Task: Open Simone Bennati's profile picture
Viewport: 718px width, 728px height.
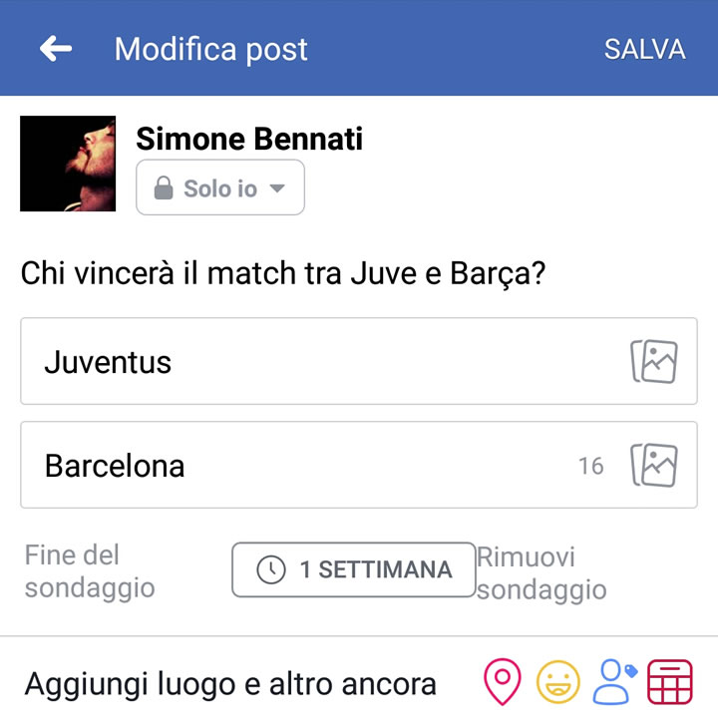Action: [x=68, y=164]
